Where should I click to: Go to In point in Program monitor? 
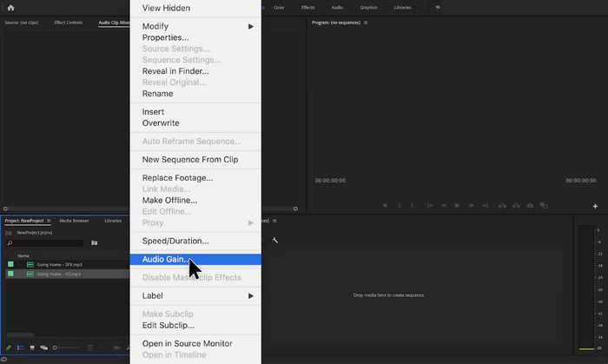pos(430,205)
